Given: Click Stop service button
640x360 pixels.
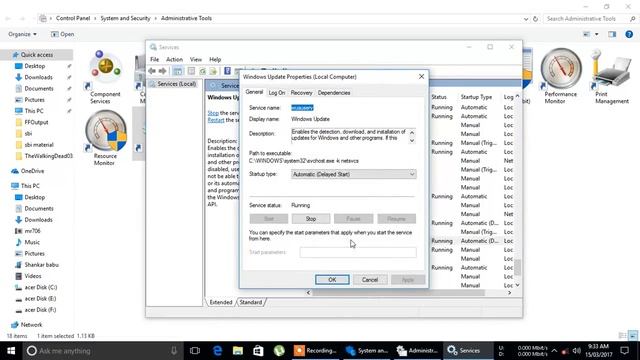Looking at the screenshot, I should pos(311,219).
